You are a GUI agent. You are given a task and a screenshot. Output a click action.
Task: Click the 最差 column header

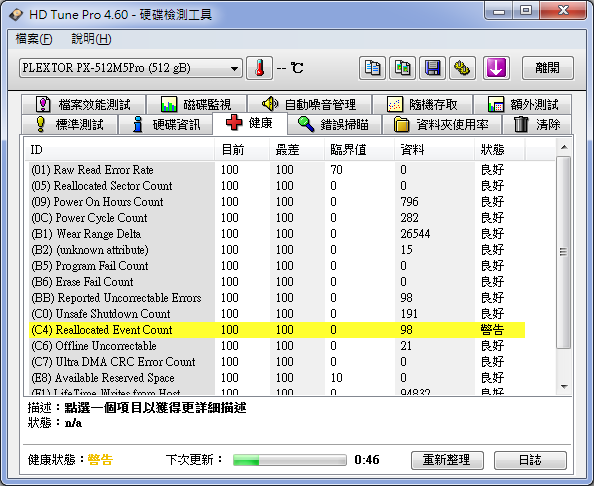point(297,150)
